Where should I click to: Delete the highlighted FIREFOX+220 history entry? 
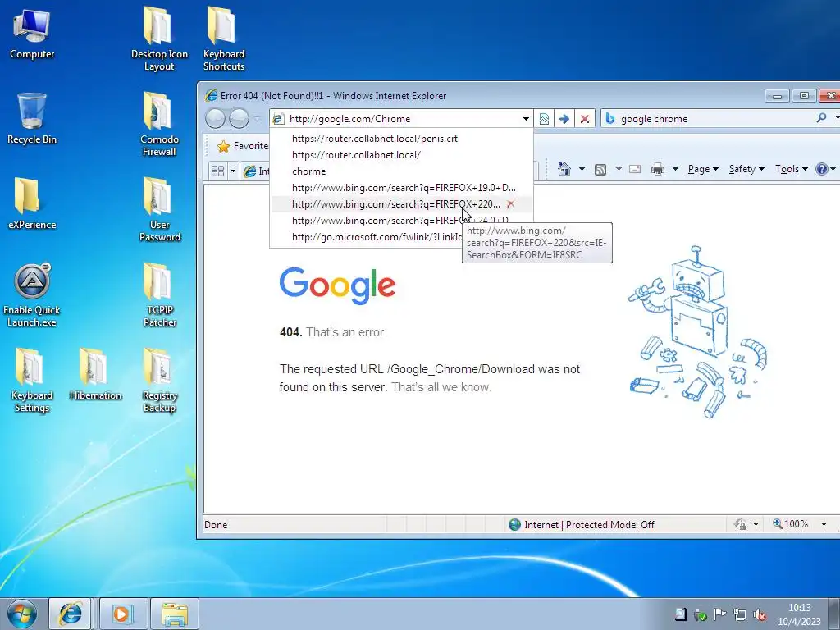point(510,204)
